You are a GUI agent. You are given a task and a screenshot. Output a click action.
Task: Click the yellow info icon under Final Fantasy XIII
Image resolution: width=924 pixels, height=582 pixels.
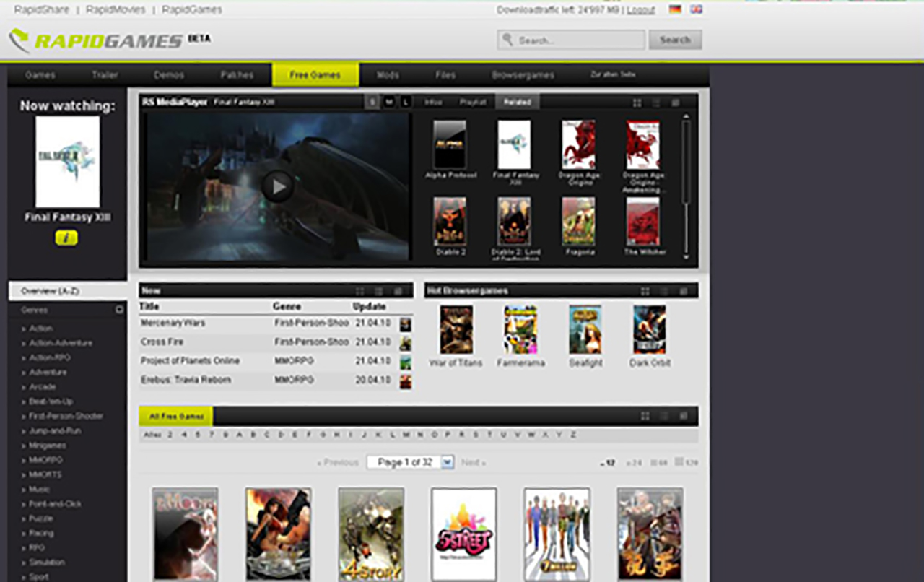pyautogui.click(x=66, y=238)
